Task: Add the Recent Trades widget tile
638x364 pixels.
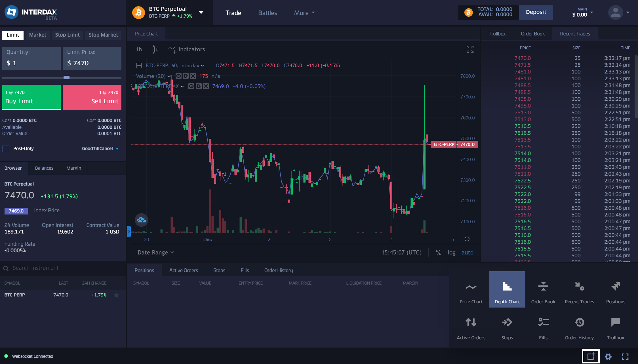Action: (579, 289)
